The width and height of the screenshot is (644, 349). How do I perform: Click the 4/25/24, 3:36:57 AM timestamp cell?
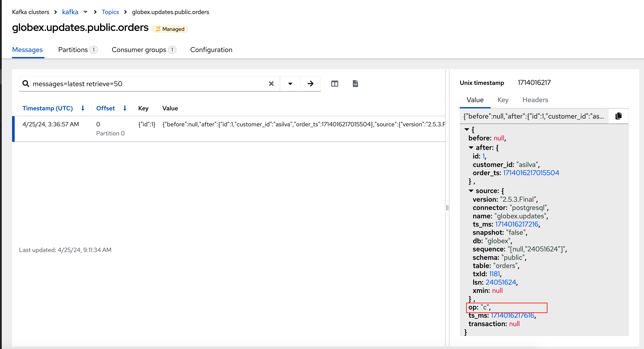(x=50, y=124)
